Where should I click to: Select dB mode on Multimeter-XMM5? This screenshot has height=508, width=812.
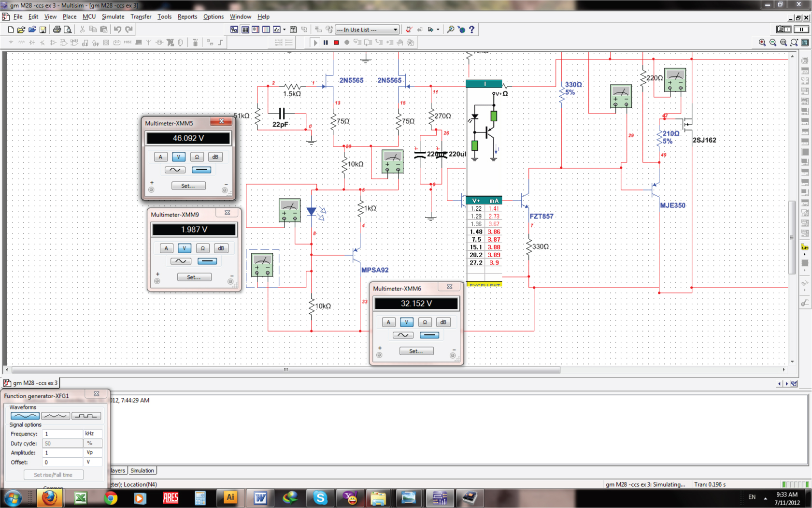(x=215, y=157)
